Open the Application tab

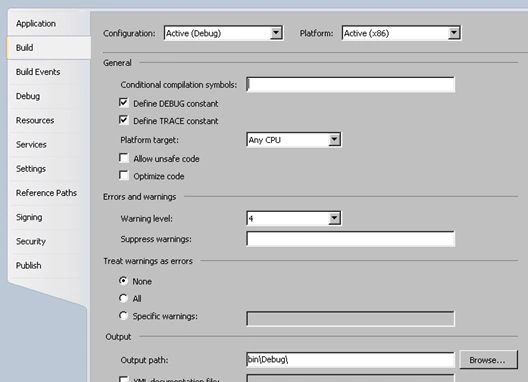pyautogui.click(x=36, y=24)
